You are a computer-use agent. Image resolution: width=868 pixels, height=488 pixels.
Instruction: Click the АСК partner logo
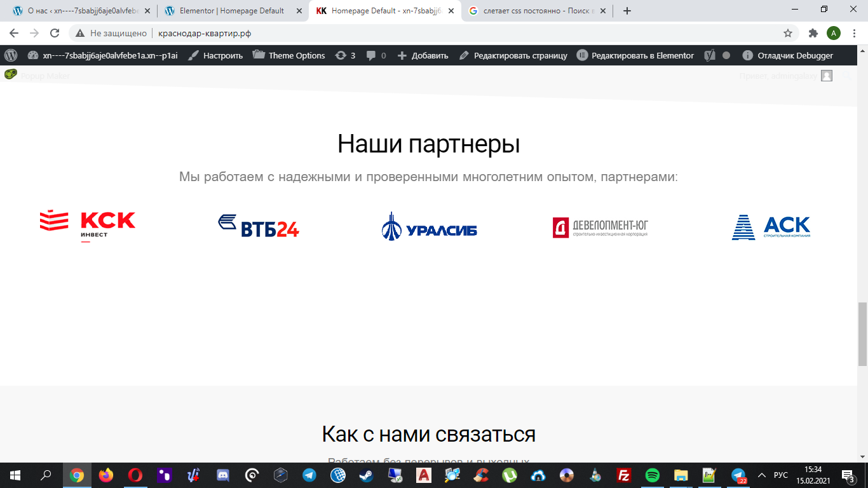pos(771,227)
